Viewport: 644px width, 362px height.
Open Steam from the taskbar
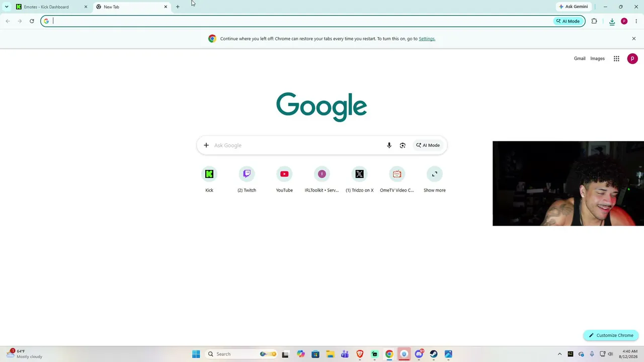[x=434, y=354]
